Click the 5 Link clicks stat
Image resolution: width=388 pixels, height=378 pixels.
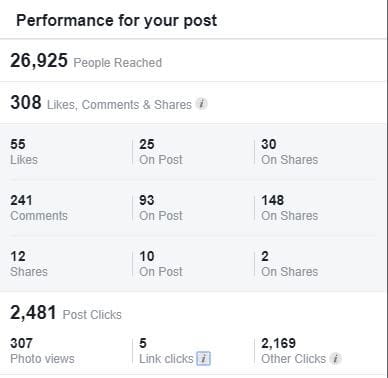tap(166, 351)
